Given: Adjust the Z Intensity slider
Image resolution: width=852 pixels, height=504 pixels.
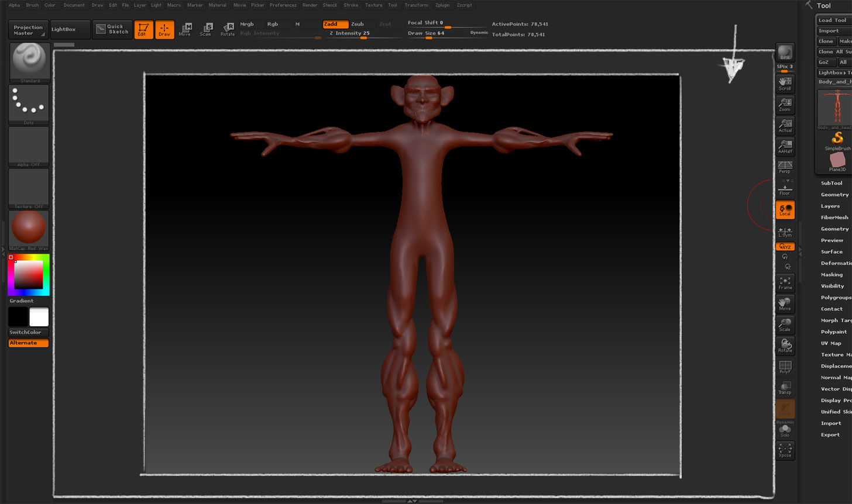Looking at the screenshot, I should tap(363, 34).
